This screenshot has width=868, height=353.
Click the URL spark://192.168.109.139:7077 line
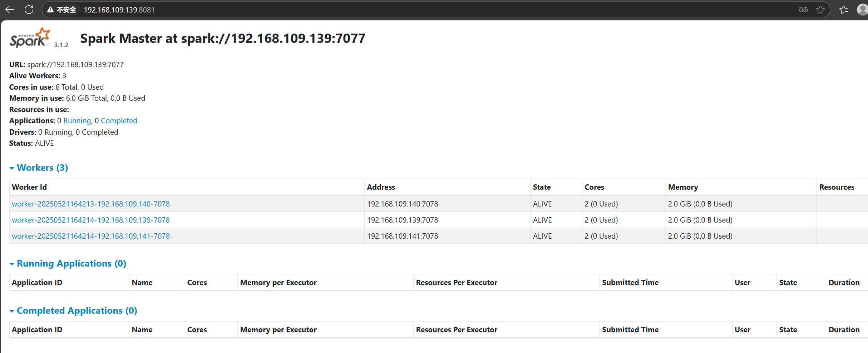click(x=66, y=64)
